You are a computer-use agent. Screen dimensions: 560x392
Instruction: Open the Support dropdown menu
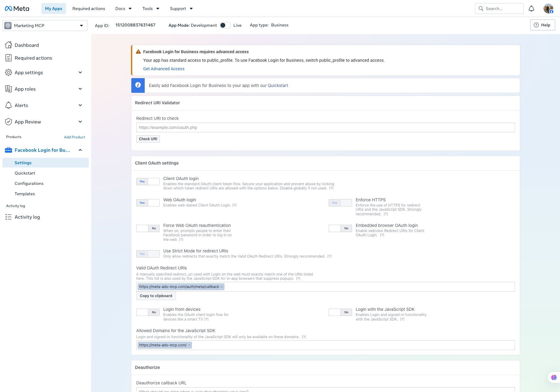click(181, 9)
